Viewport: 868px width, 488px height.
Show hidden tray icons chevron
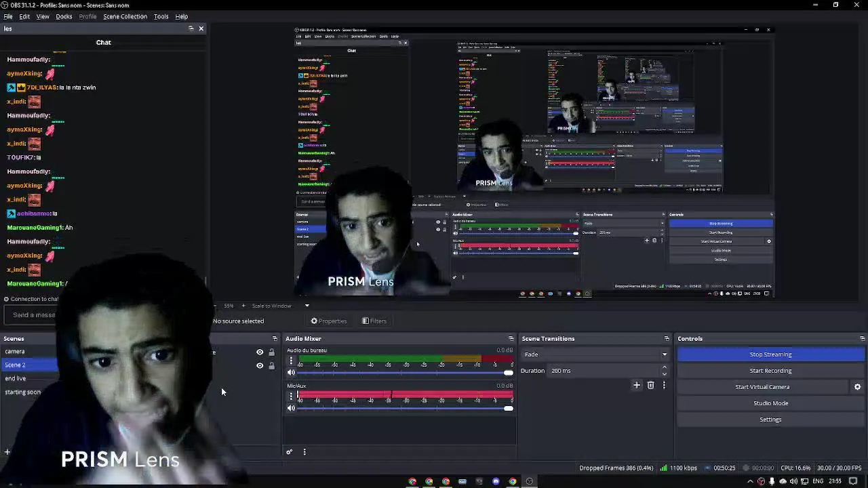coord(750,481)
